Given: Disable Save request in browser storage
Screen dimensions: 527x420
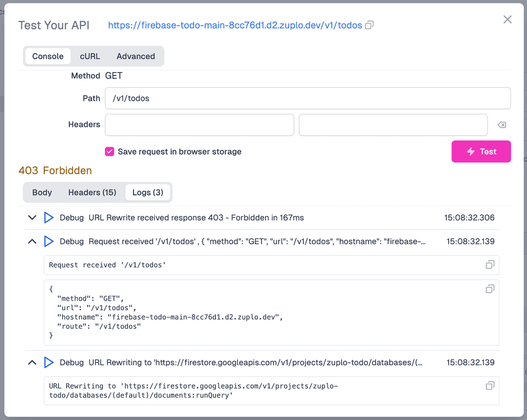Looking at the screenshot, I should click(109, 151).
